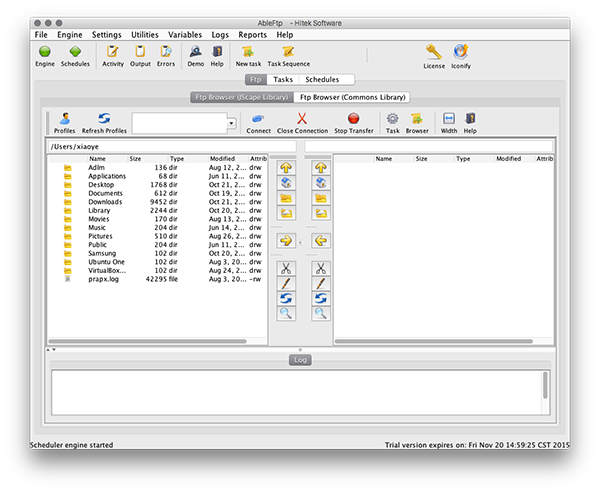Click the local pane scissors delete icon
Image resolution: width=600 pixels, height=492 pixels.
[x=286, y=269]
